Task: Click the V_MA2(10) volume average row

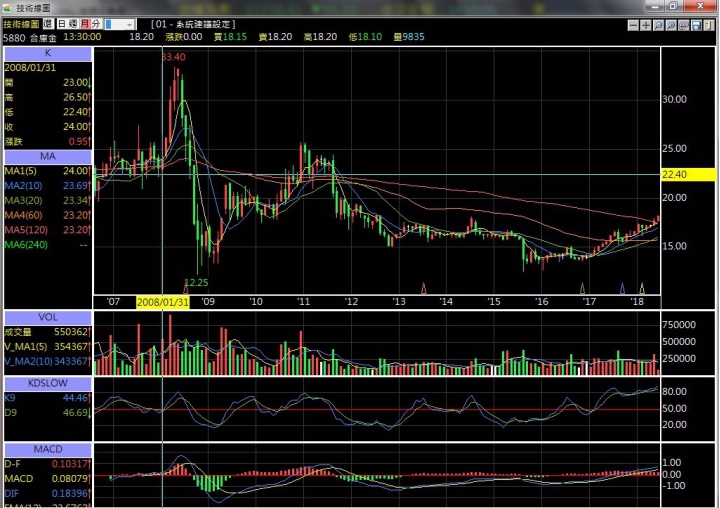Action: click(x=48, y=361)
